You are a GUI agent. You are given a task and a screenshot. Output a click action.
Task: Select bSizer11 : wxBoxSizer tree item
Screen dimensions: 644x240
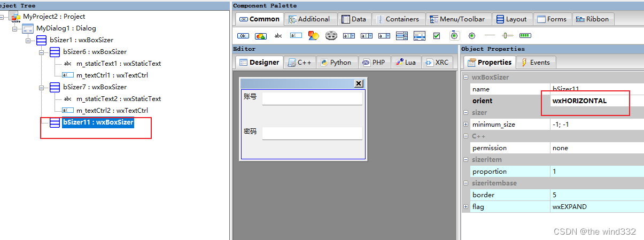(98, 122)
